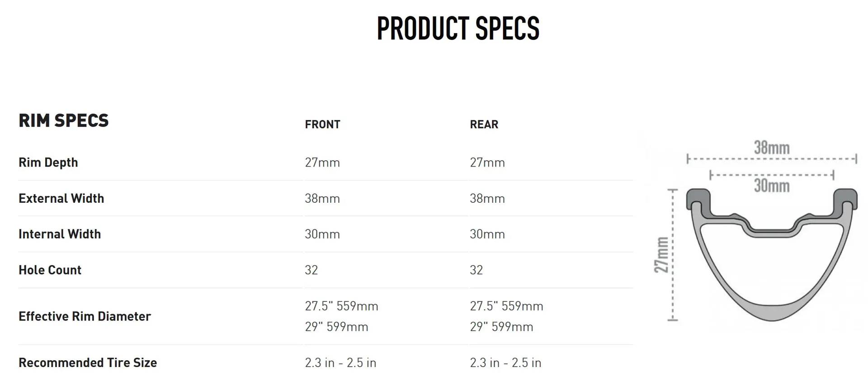This screenshot has width=868, height=377.
Task: Click the Rim Depth row label
Action: pos(48,162)
